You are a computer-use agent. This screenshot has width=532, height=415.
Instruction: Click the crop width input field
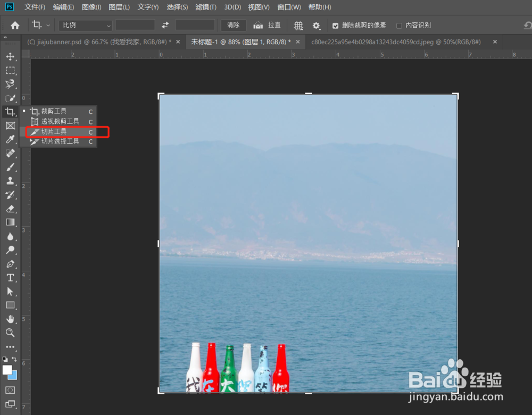[135, 24]
